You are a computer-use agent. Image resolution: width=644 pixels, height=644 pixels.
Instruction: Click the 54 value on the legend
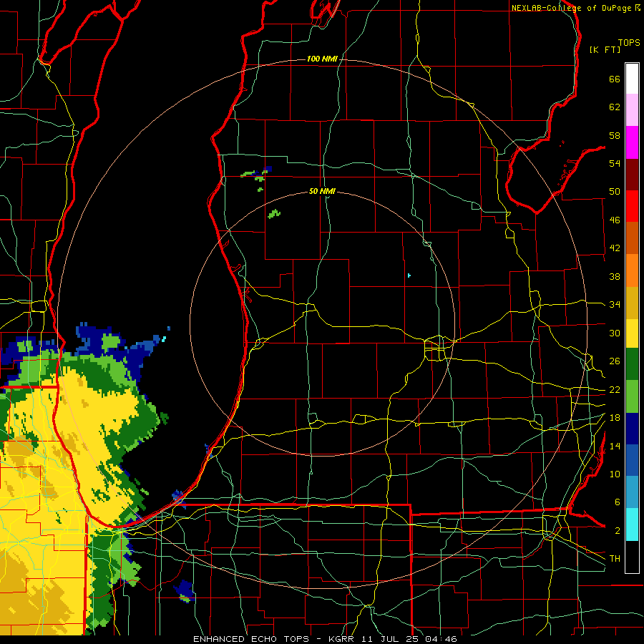coord(615,163)
